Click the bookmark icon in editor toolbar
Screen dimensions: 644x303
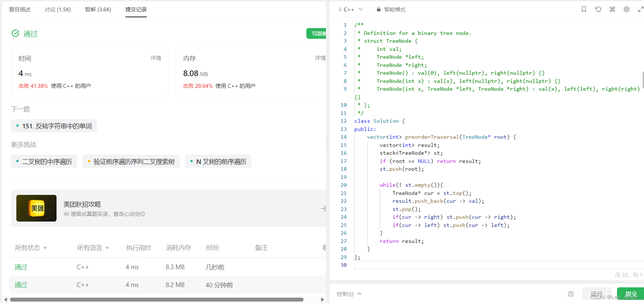[x=584, y=9]
